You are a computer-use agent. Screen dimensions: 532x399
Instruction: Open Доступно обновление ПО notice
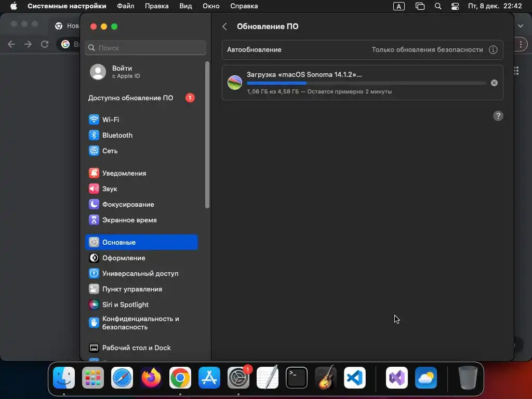[141, 98]
